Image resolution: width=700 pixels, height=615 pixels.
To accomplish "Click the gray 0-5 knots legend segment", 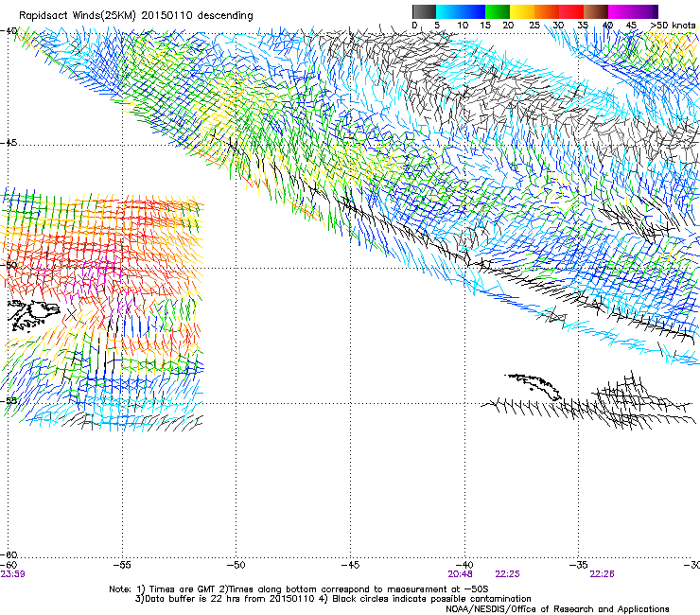I will (424, 11).
